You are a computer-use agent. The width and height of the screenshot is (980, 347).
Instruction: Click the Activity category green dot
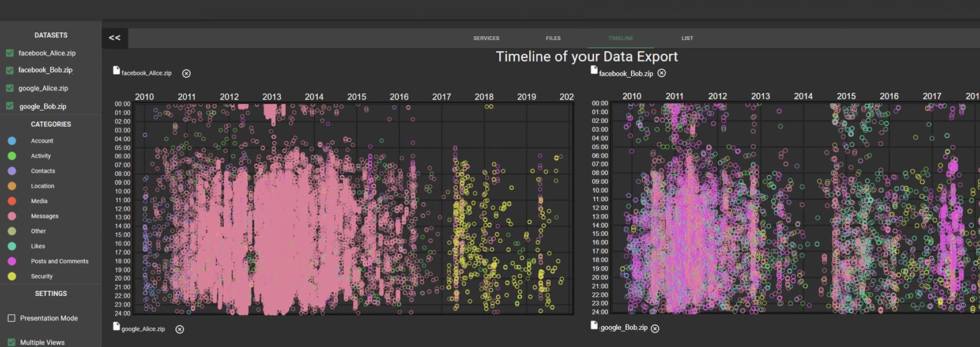coord(12,156)
